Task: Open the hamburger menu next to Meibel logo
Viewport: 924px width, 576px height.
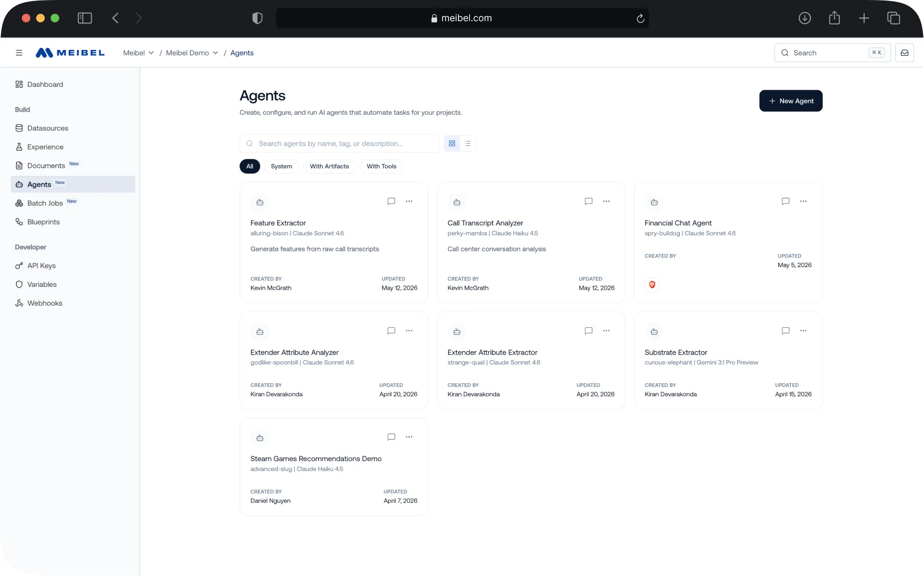Action: click(19, 53)
